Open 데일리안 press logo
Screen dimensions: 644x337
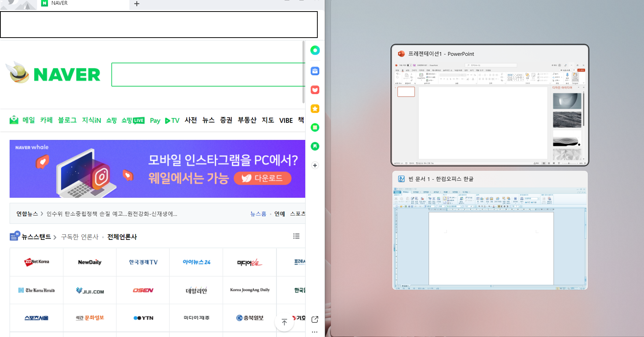click(196, 290)
